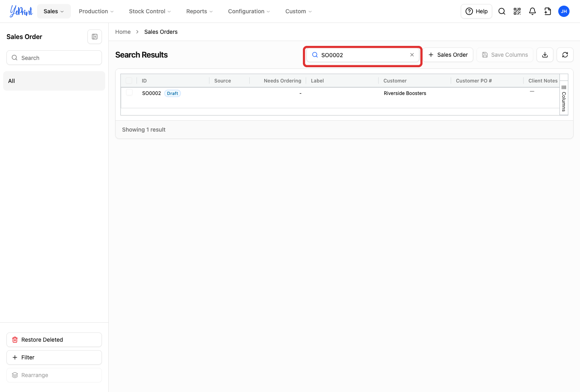Expand the Production menu
The width and height of the screenshot is (580, 392).
(96, 11)
